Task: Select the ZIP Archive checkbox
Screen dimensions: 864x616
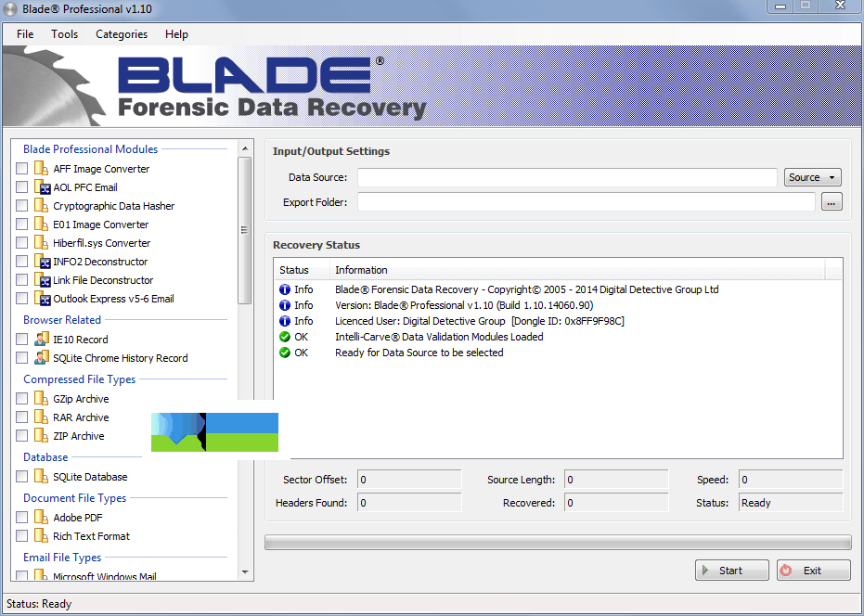Action: 21,435
